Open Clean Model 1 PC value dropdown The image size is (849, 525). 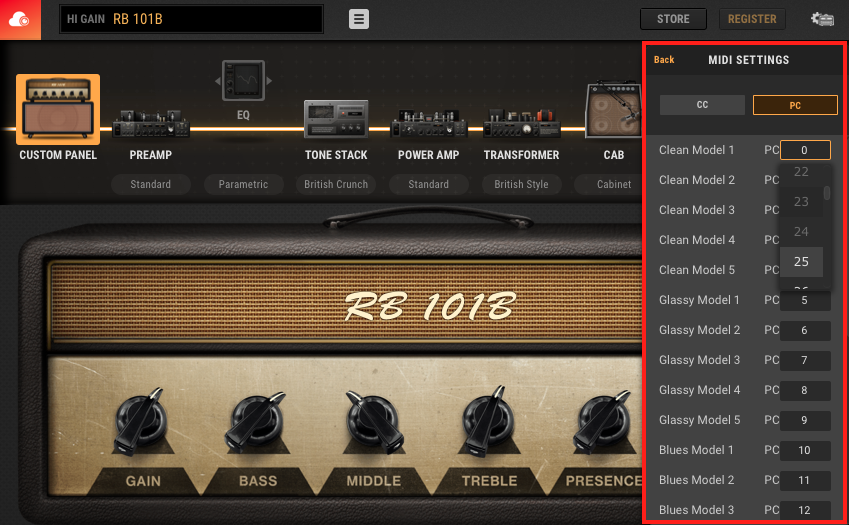click(805, 150)
